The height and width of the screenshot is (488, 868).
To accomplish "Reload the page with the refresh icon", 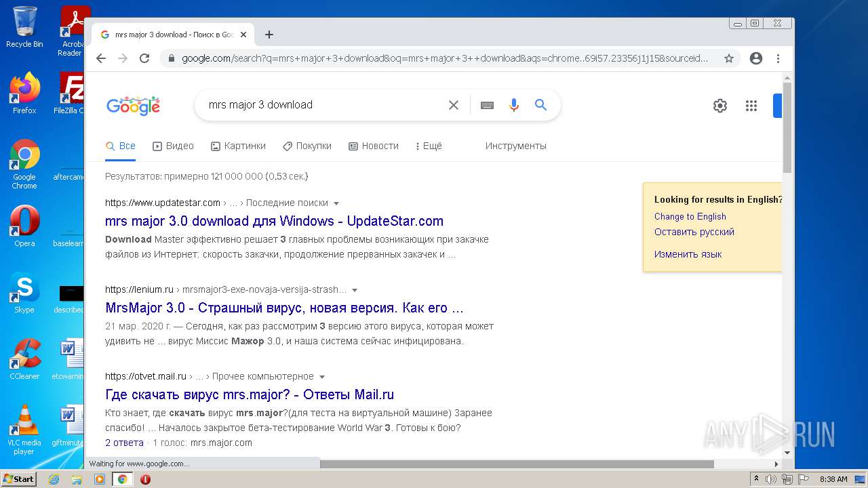I will (144, 58).
